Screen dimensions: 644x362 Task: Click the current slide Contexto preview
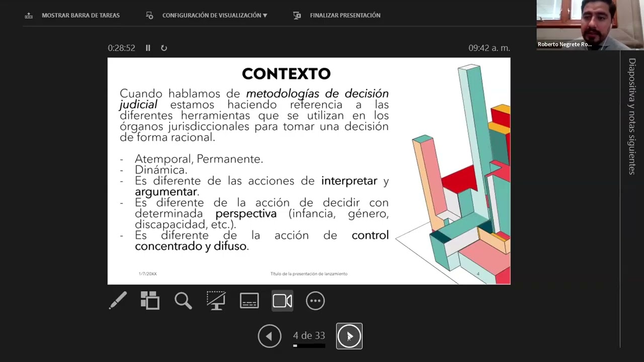click(x=309, y=171)
